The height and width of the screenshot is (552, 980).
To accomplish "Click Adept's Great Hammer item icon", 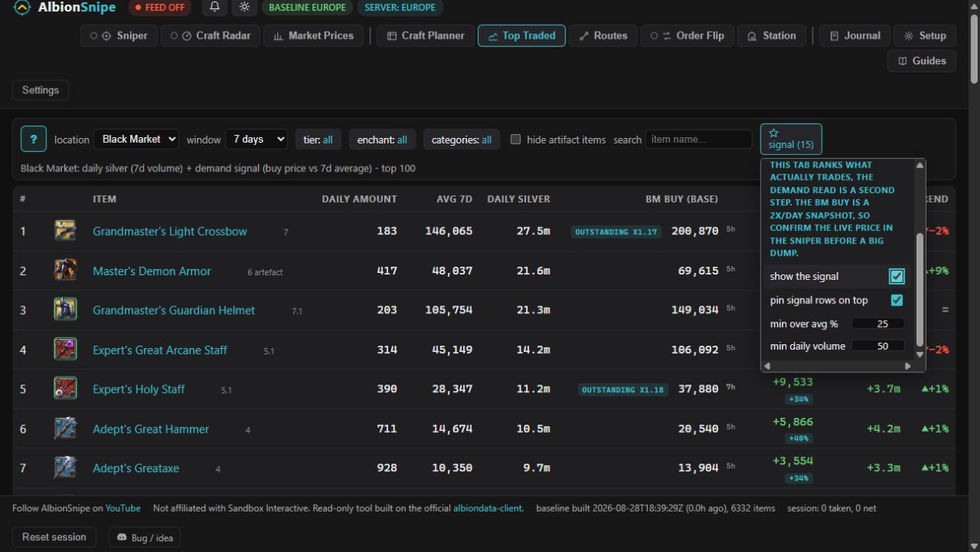I will 65,428.
